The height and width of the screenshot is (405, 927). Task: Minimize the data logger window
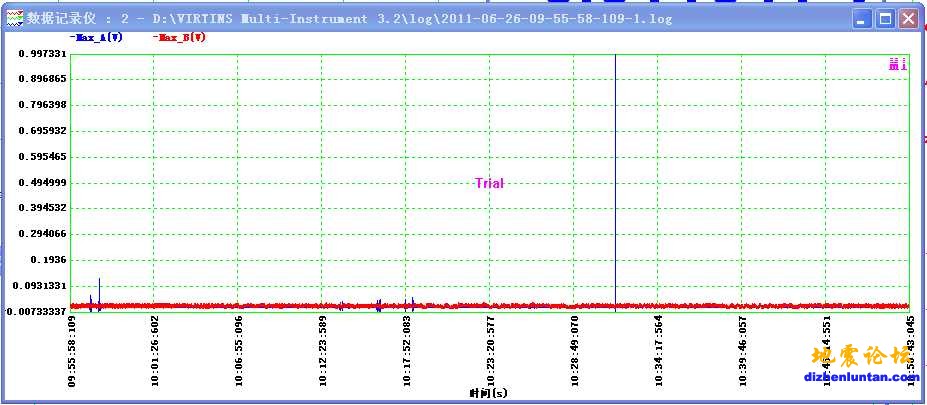click(x=863, y=20)
